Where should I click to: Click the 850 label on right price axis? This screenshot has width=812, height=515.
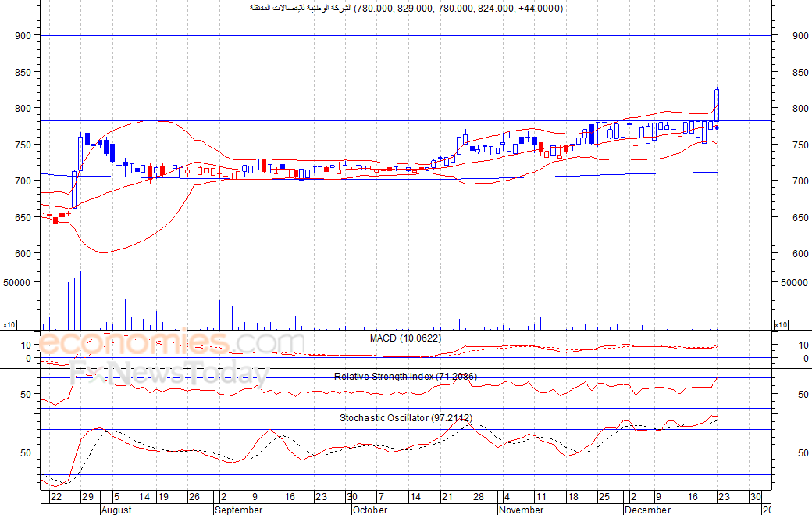(800, 73)
